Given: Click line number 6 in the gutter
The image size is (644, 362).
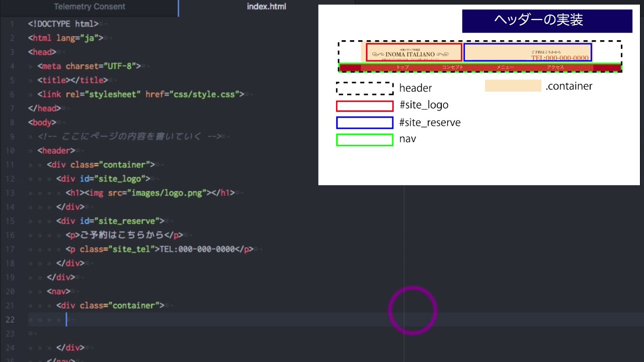Looking at the screenshot, I should pyautogui.click(x=12, y=94).
